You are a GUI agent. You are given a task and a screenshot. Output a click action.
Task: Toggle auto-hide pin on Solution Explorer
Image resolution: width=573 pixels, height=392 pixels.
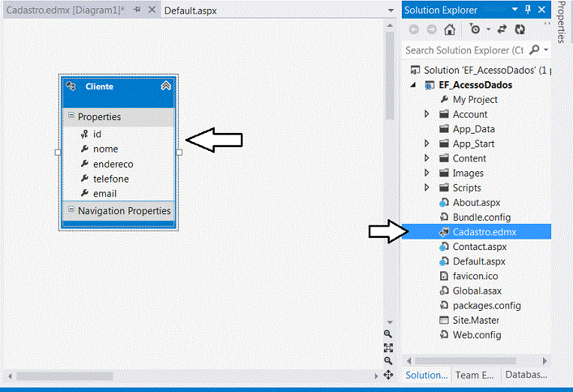click(x=528, y=10)
